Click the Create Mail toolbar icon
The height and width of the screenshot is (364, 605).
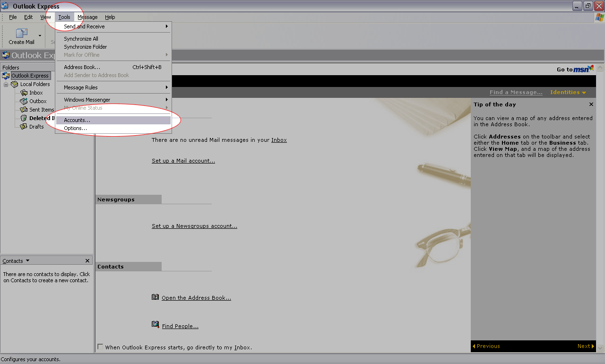pos(21,34)
